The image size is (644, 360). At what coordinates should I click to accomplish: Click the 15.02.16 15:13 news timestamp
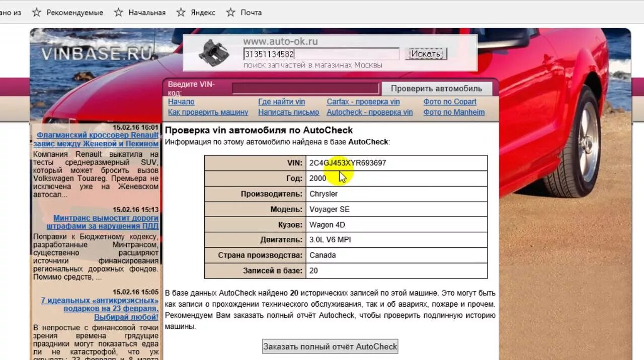pyautogui.click(x=135, y=210)
